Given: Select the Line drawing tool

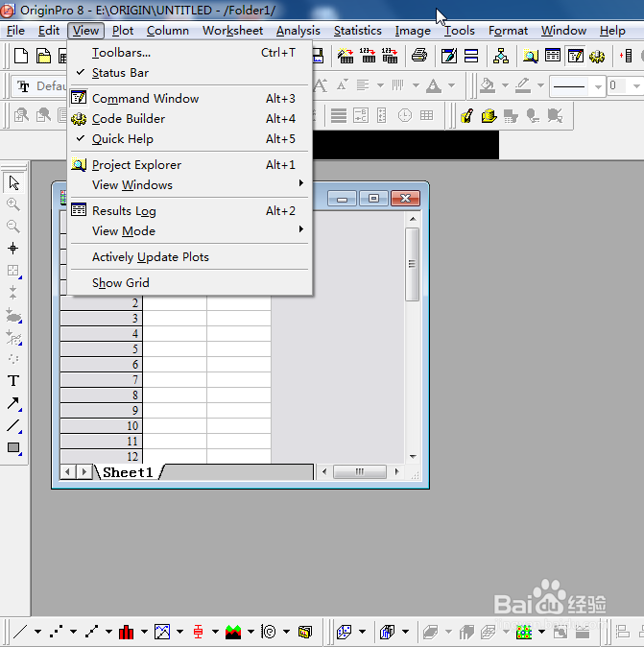Looking at the screenshot, I should (x=13, y=425).
